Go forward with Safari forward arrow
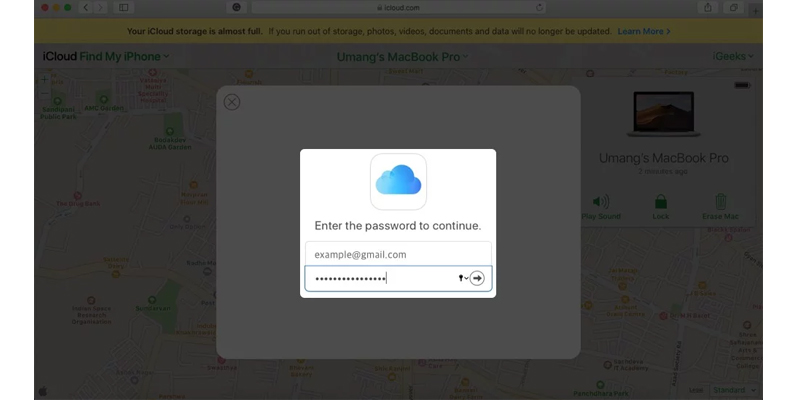 click(100, 8)
